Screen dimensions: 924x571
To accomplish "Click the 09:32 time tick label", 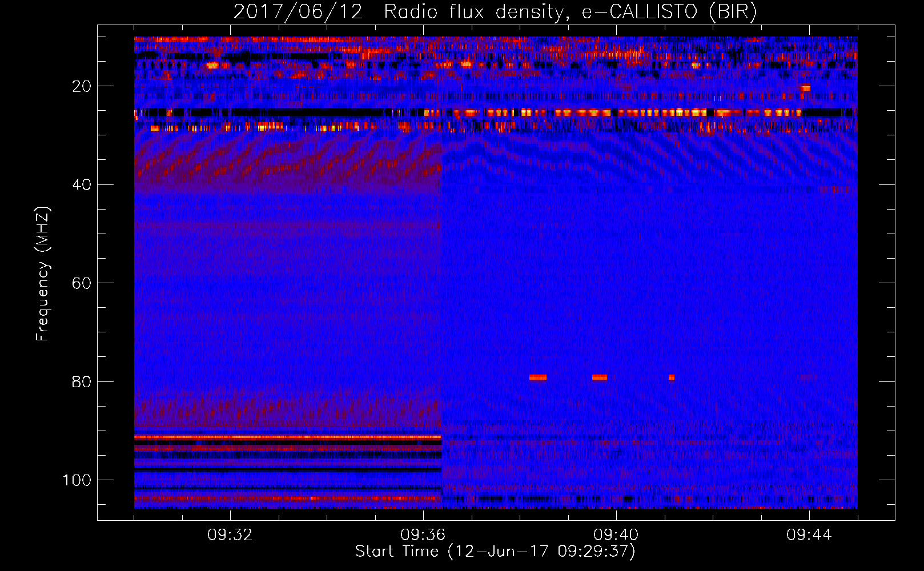I will coord(230,535).
